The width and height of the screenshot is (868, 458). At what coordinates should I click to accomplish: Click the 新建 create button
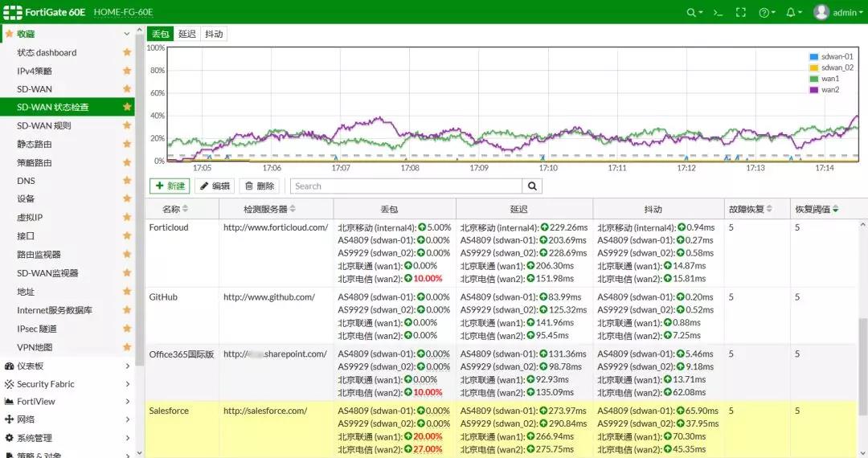(170, 186)
